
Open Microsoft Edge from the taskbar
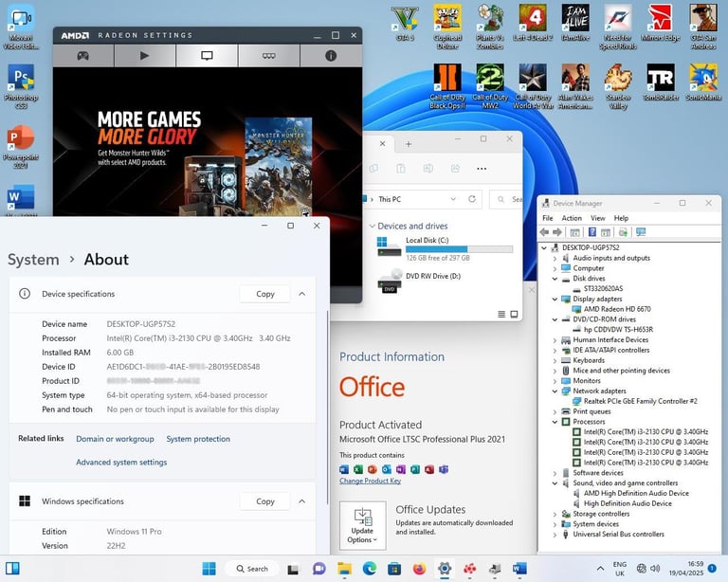click(370, 569)
